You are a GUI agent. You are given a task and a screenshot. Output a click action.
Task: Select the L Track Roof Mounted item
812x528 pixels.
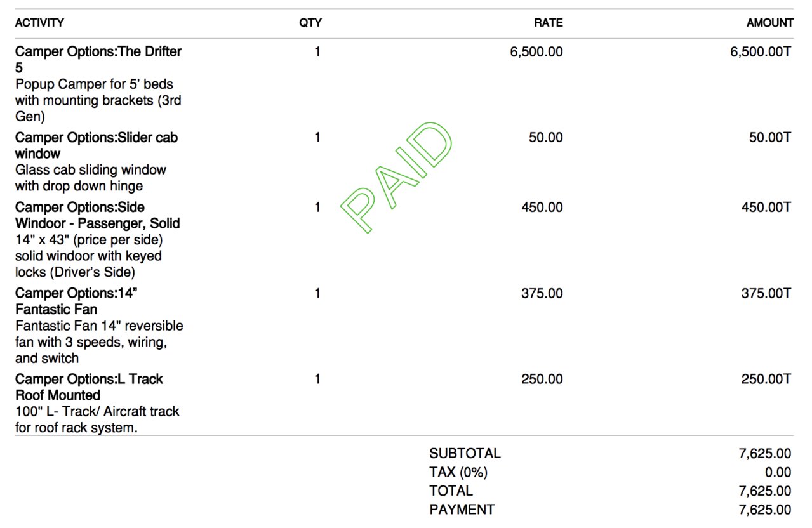(x=89, y=387)
